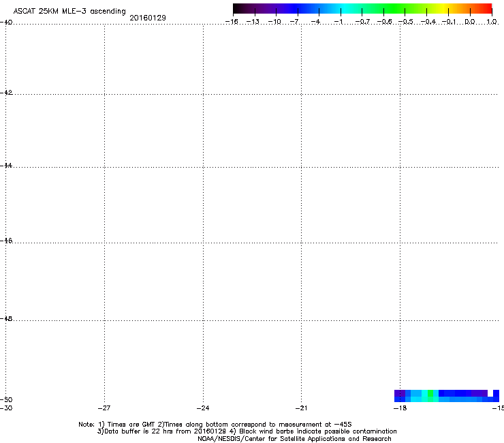Click the -0.6 colorbar label

pyautogui.click(x=384, y=22)
